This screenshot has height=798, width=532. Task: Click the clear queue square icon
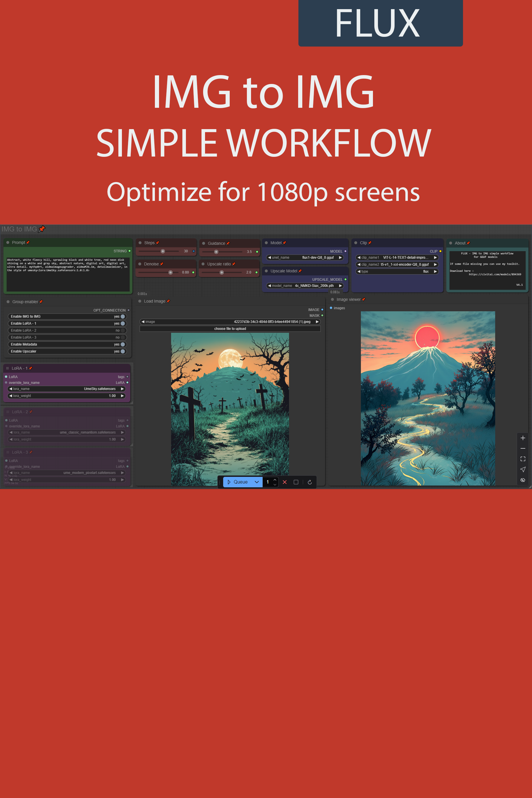point(296,482)
